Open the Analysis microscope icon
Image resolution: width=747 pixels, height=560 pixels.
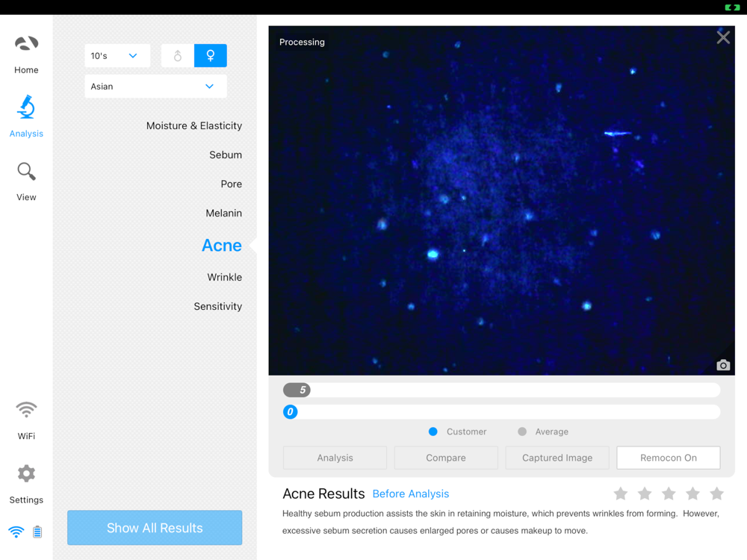point(26,107)
